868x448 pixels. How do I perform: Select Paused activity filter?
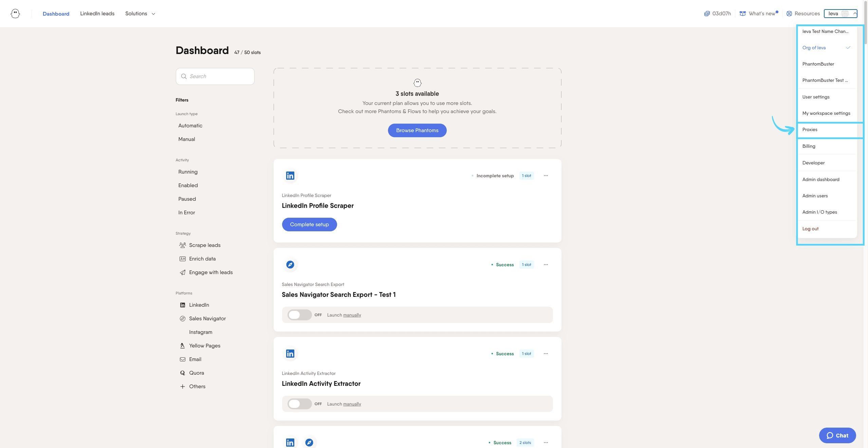click(x=187, y=199)
